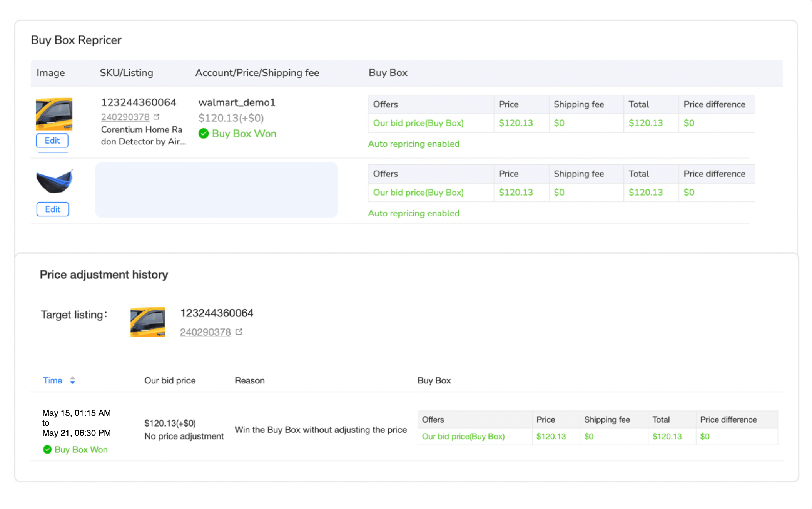
Task: Click account name walmart_demo1
Action: coord(237,102)
